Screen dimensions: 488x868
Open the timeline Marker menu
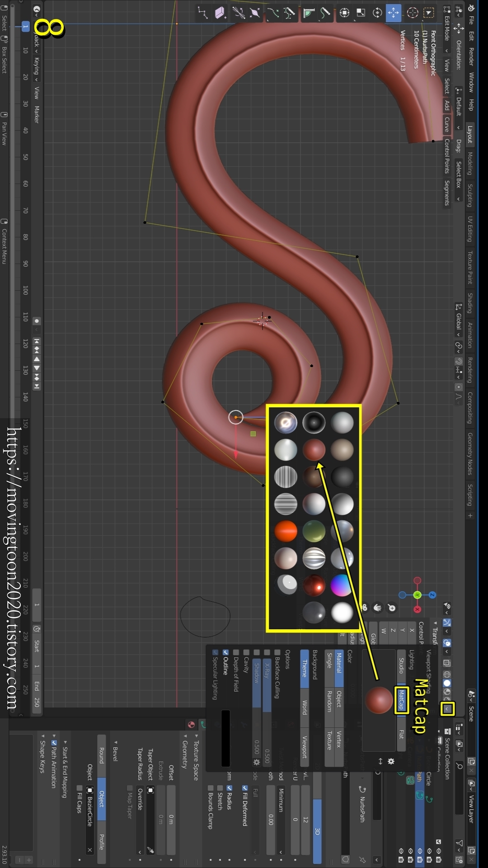pyautogui.click(x=37, y=114)
